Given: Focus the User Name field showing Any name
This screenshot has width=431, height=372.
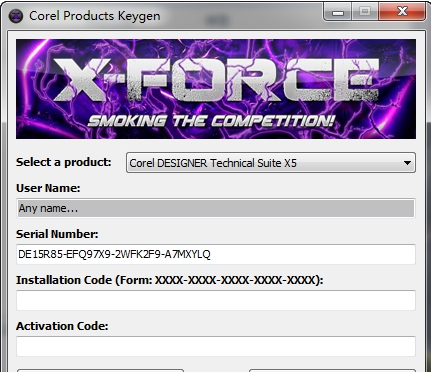Looking at the screenshot, I should [x=216, y=208].
